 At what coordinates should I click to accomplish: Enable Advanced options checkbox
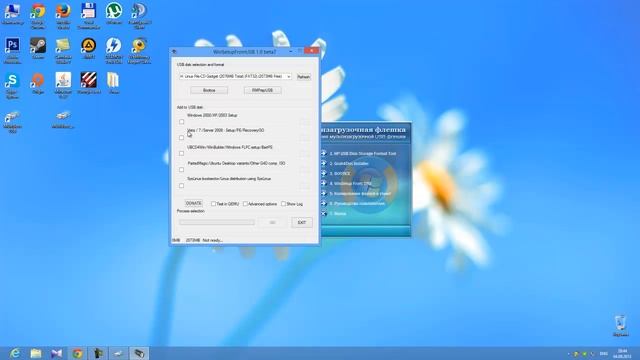click(245, 204)
